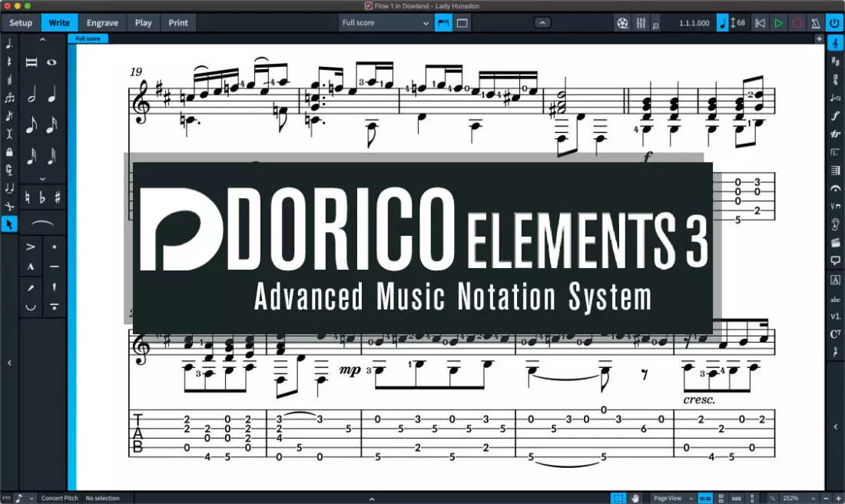This screenshot has width=845, height=504.
Task: Apply the staccatissimo articulation
Action: pyautogui.click(x=54, y=287)
